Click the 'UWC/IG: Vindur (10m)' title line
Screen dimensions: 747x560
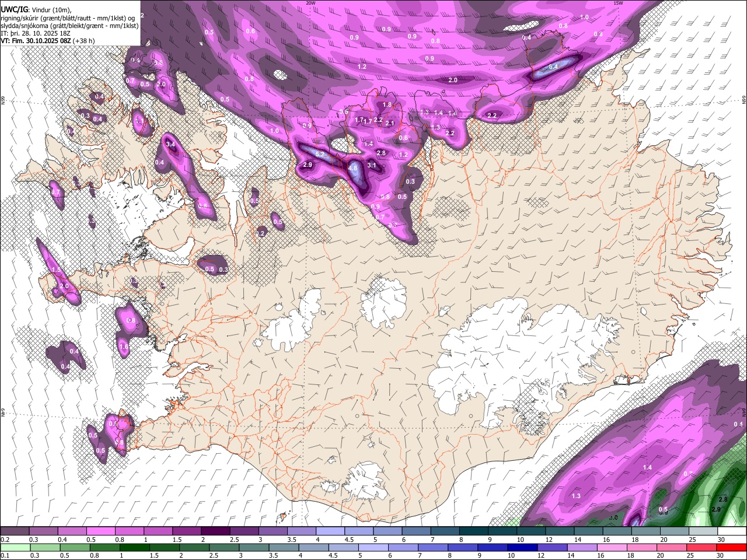[36, 10]
